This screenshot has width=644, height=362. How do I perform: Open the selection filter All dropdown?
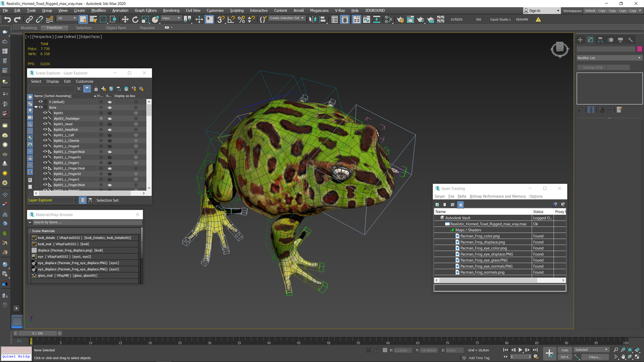pyautogui.click(x=66, y=18)
